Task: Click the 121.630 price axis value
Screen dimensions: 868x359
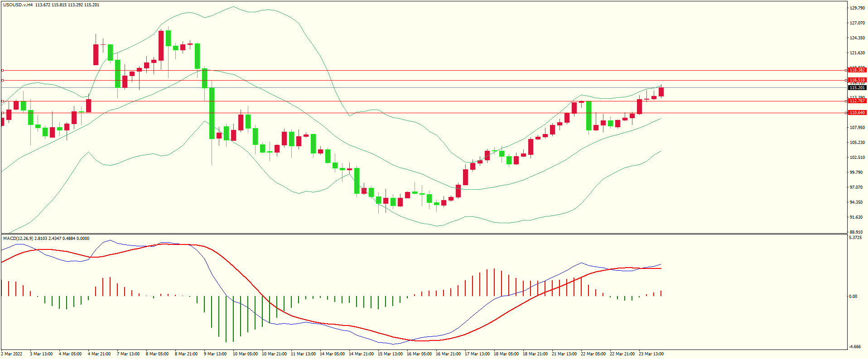Action: coord(858,53)
